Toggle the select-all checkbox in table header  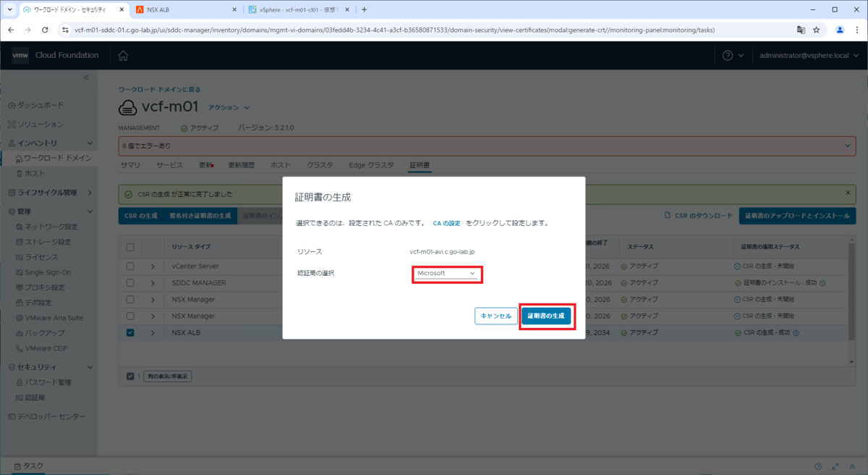pos(130,247)
